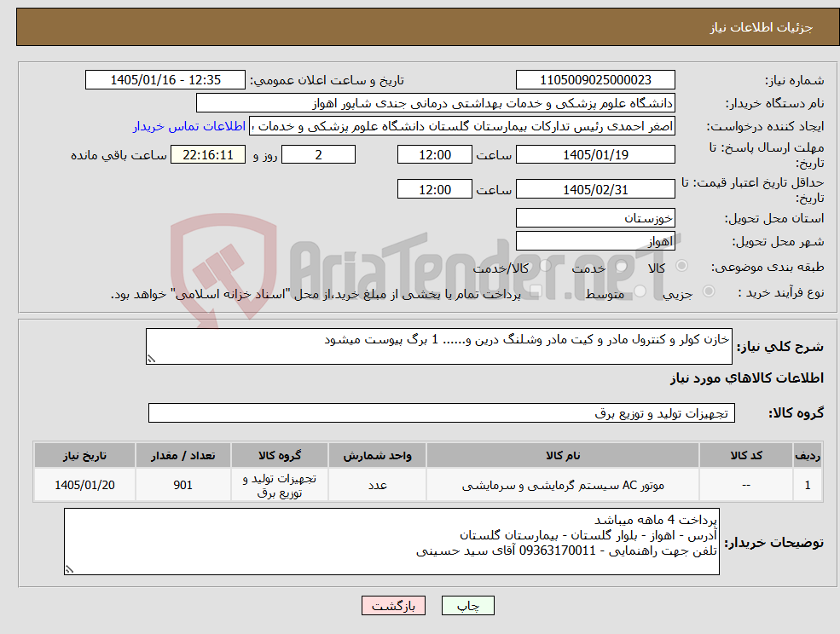This screenshot has width=840, height=634.
Task: Click the resize handle of buyer notes box
Action: click(69, 570)
